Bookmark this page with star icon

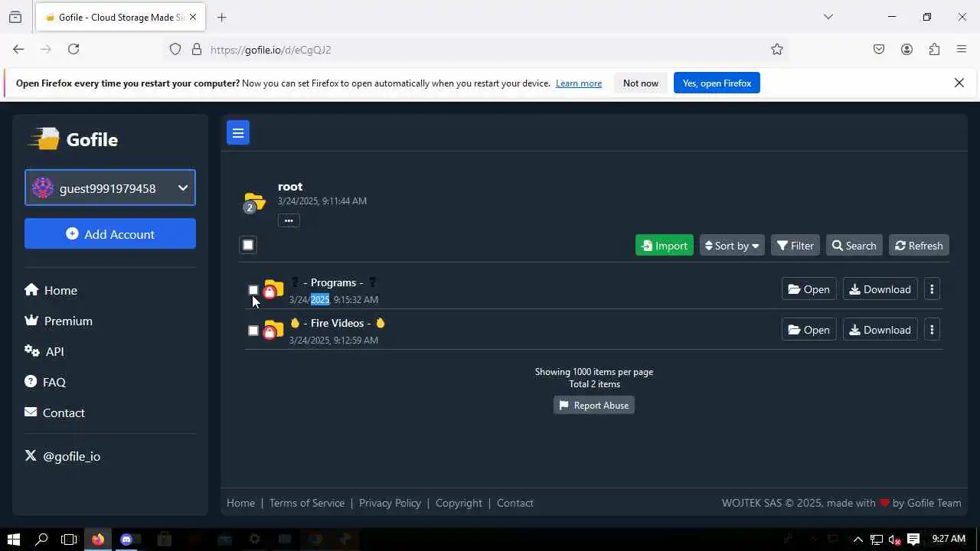click(777, 49)
